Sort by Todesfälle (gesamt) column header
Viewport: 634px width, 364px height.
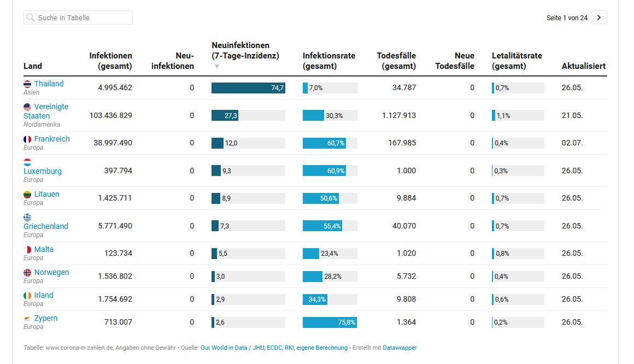pyautogui.click(x=396, y=61)
